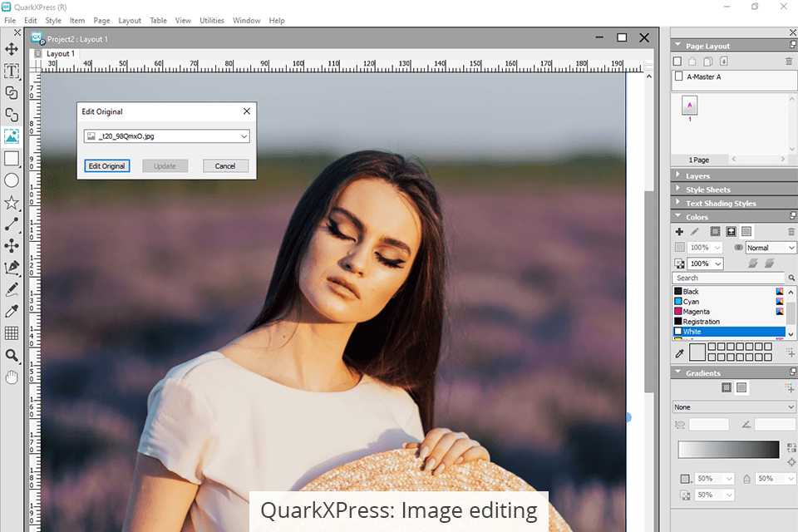Viewport: 798px width, 532px height.
Task: Select the Pan hand tool
Action: point(11,377)
